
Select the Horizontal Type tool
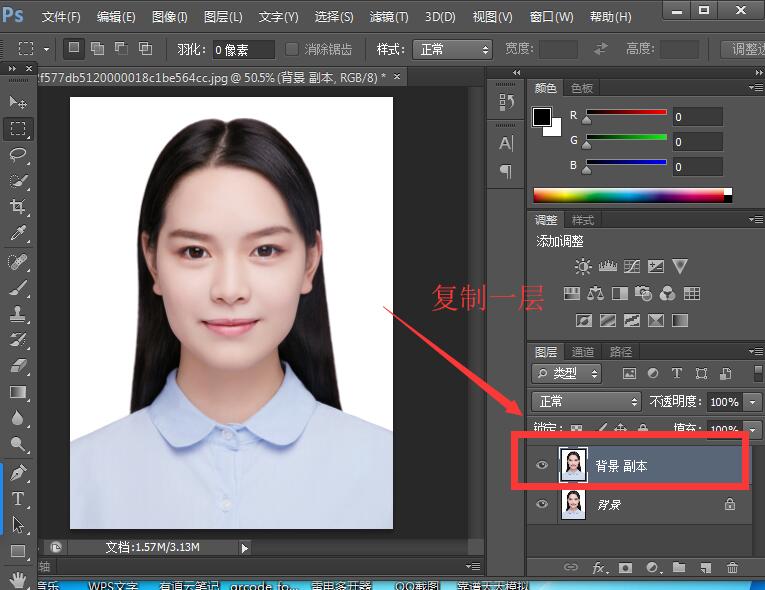pyautogui.click(x=18, y=499)
